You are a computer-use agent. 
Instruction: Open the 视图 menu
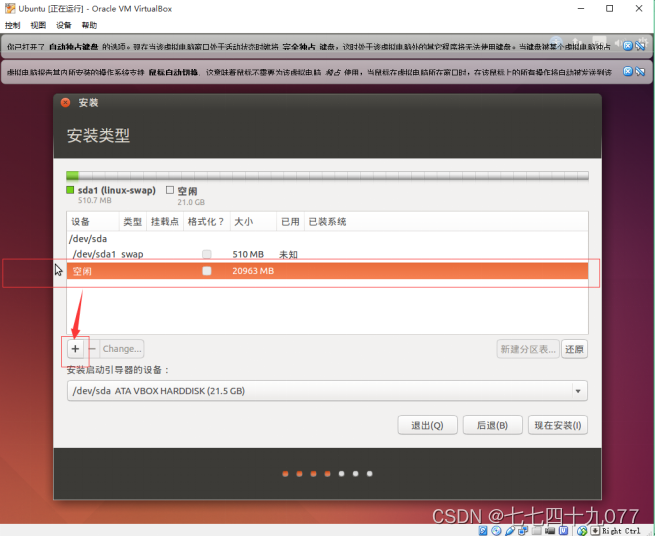pos(38,25)
